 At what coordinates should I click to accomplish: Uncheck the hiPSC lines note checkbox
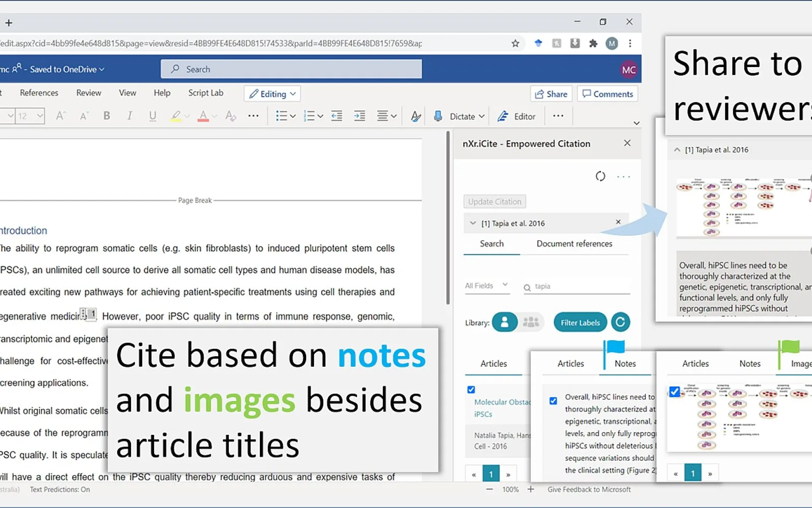pos(553,401)
